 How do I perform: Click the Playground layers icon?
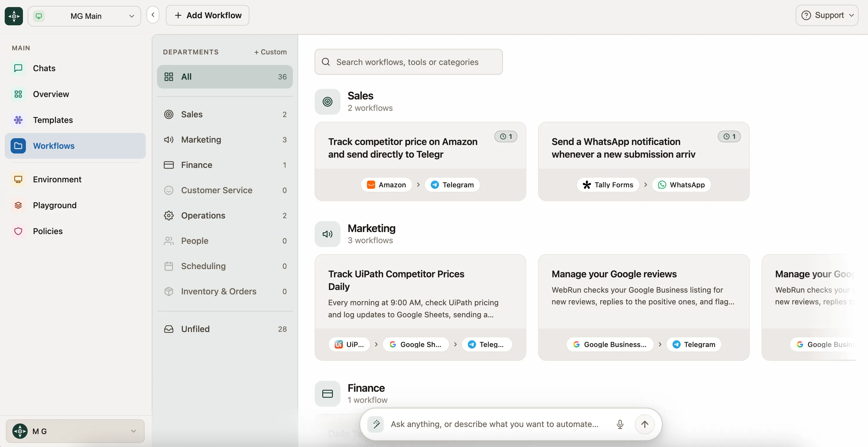point(18,205)
